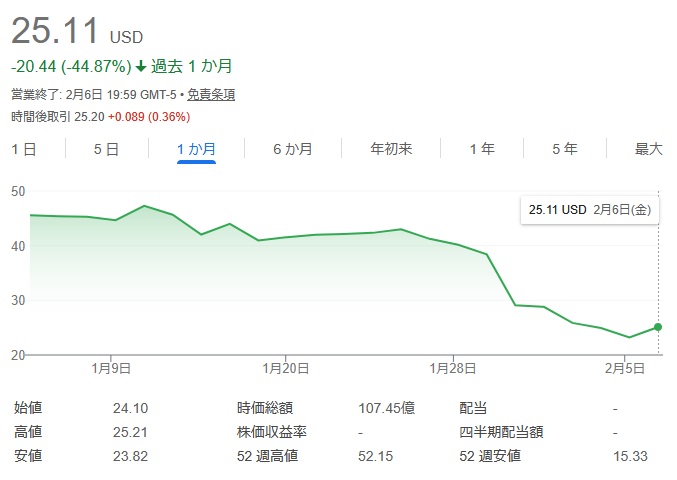Screen dimensions: 677x480
Task: Click the 時価総額 market cap value
Action: (386, 408)
